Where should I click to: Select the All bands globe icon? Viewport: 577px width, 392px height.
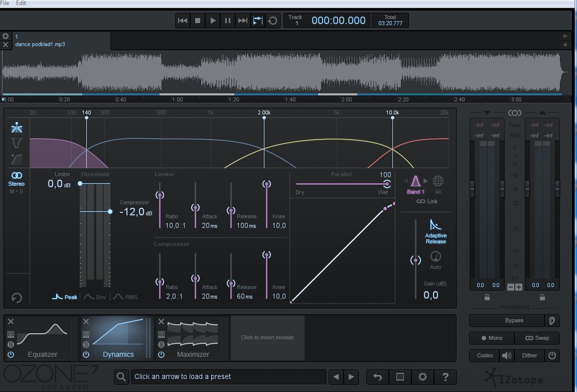click(x=438, y=181)
